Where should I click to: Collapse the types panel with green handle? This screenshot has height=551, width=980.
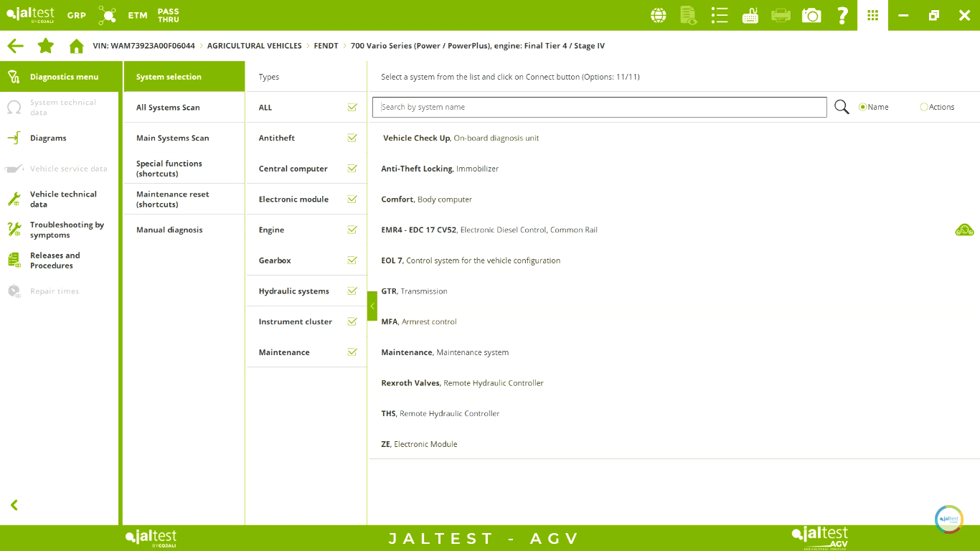(372, 306)
